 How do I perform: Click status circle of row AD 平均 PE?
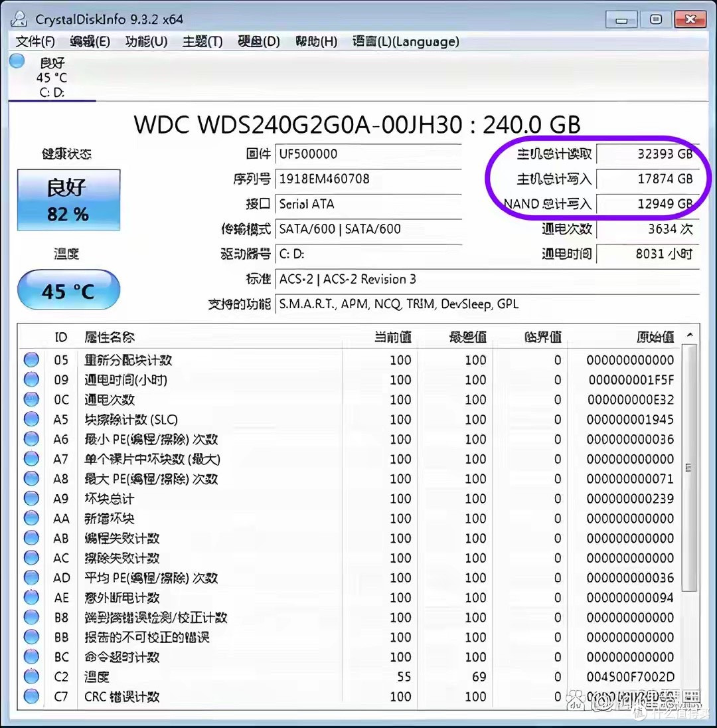click(31, 578)
